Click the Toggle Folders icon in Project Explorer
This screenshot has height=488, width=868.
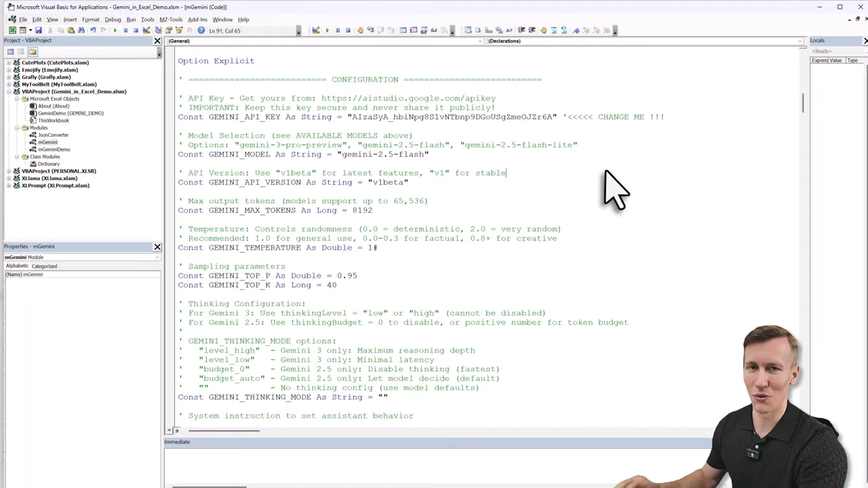[32, 52]
